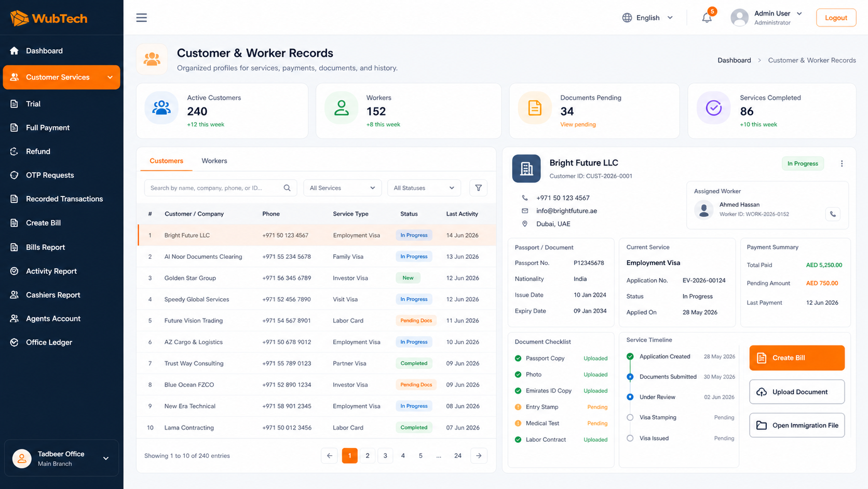Open the filter funnel icon

point(478,188)
